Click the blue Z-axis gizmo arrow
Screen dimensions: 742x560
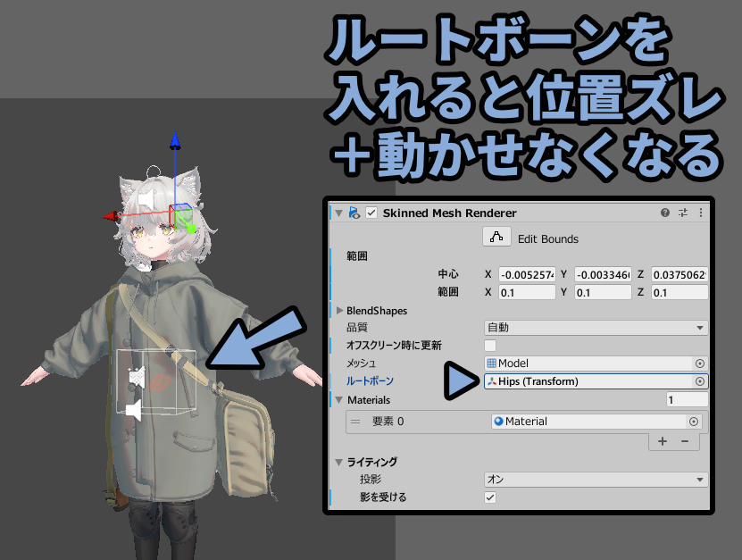click(175, 140)
